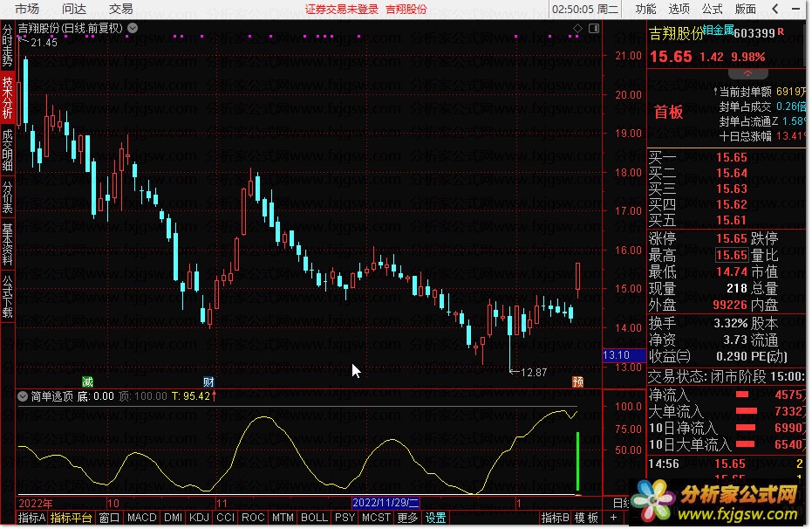Screen dimensions: 812x529
Task: Click the blue 财 marker on chart
Action: pyautogui.click(x=208, y=382)
